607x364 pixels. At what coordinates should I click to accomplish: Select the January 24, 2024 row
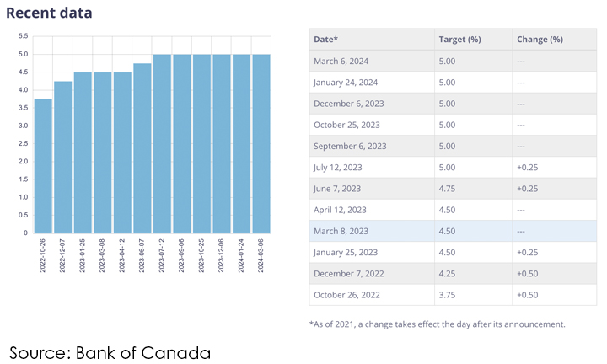[x=453, y=83]
